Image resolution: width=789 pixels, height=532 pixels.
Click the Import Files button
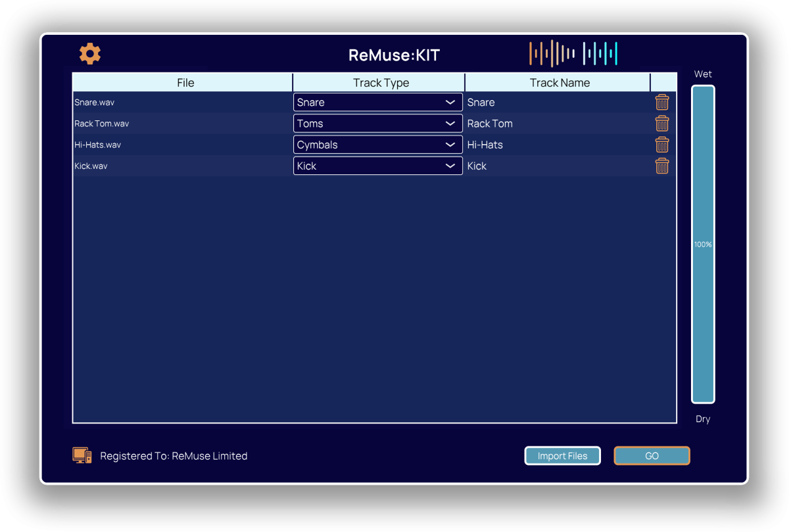click(563, 456)
